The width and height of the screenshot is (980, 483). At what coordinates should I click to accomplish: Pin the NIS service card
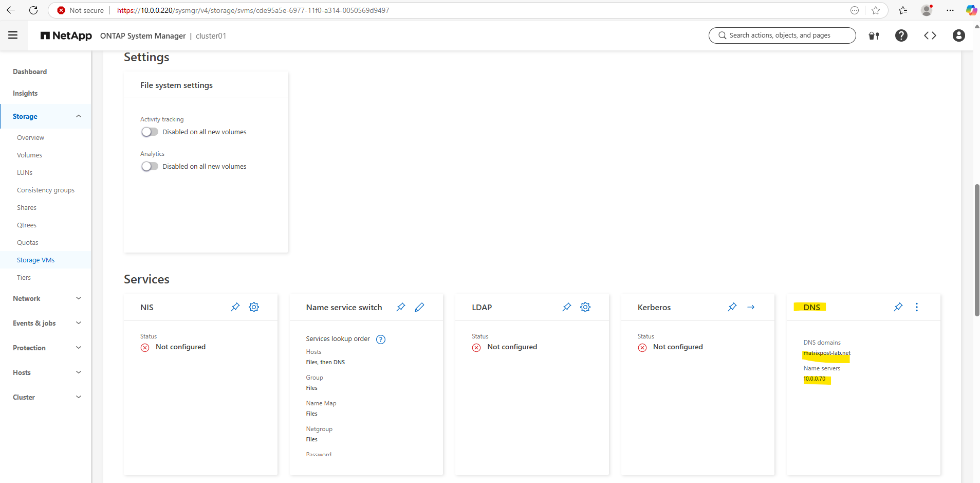[x=235, y=307]
